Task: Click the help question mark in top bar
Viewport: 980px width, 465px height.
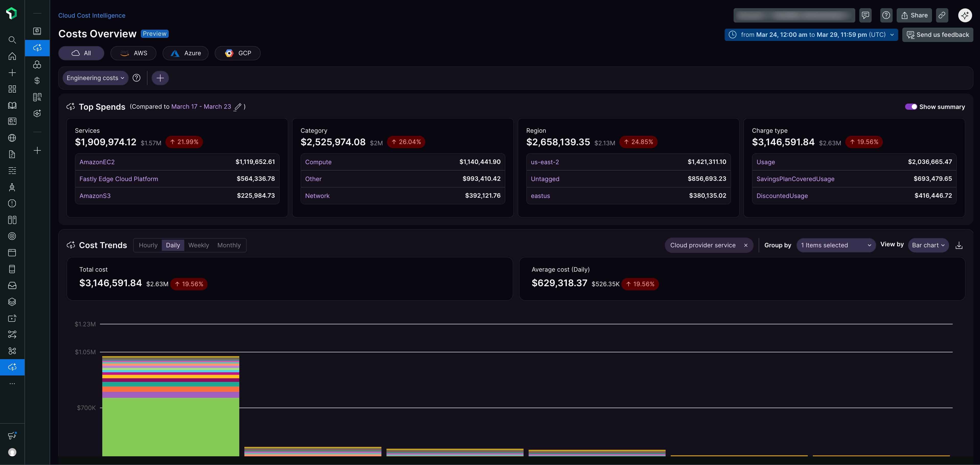Action: (x=886, y=15)
